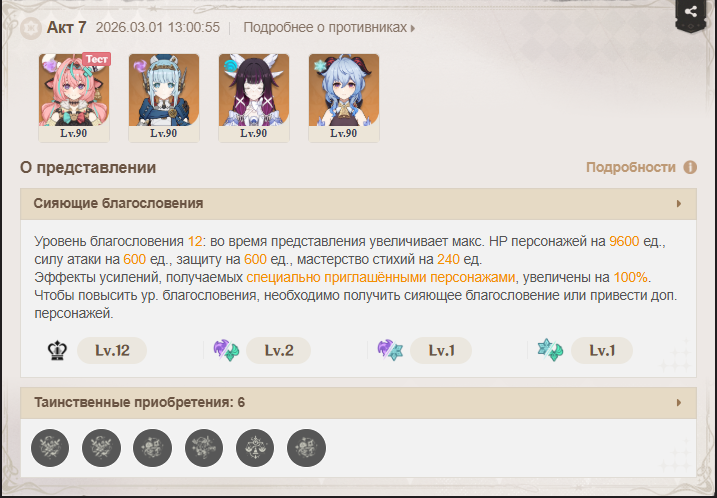
Task: Select the sixth mysterious acquisition round icon
Action: pos(306,448)
